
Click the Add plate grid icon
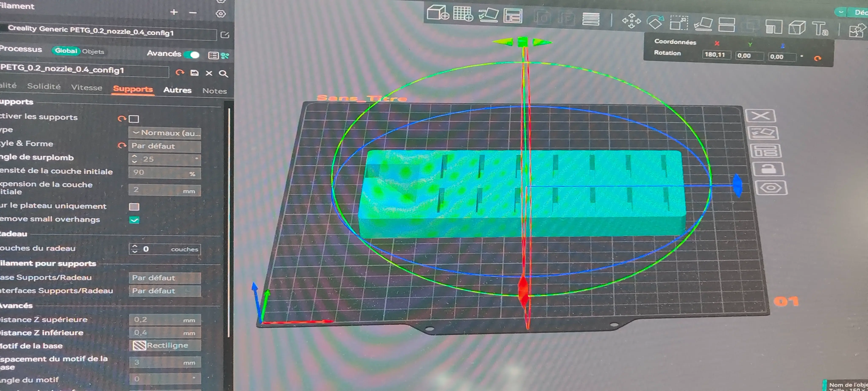[x=463, y=14]
